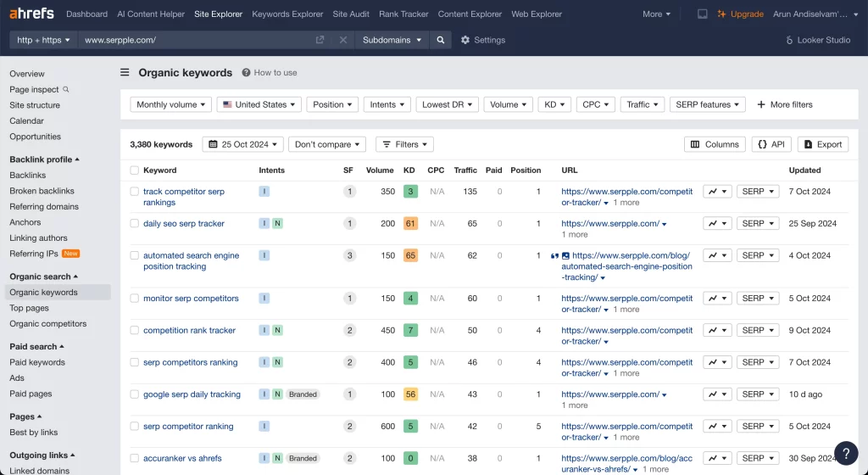
Task: Open chart icon for daily seo serp tracker
Action: point(717,224)
